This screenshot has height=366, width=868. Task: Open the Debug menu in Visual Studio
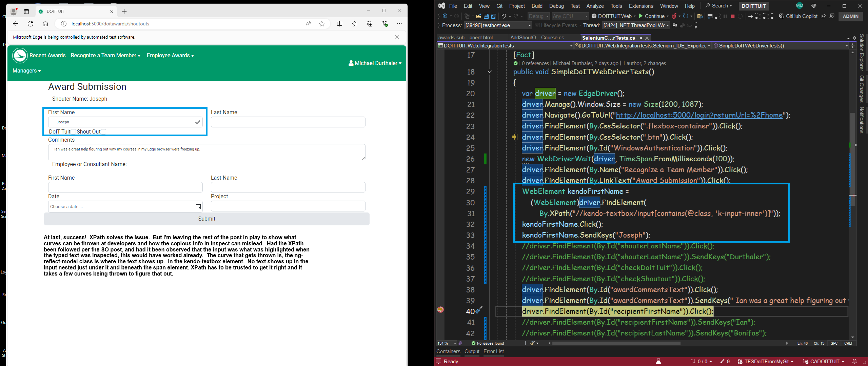pos(556,6)
